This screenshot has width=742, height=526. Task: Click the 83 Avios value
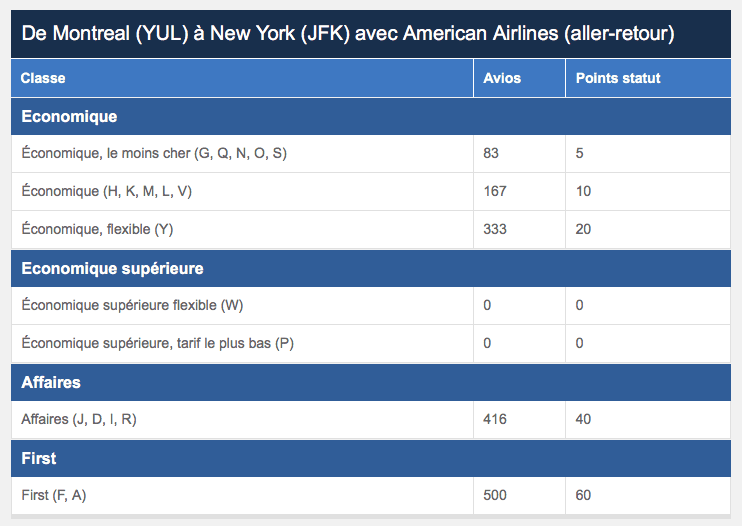click(x=491, y=154)
